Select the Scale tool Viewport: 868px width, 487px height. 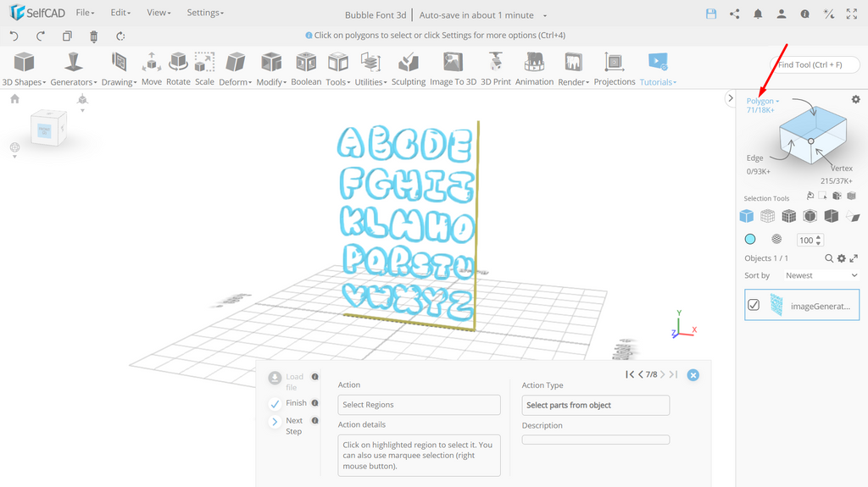point(204,69)
